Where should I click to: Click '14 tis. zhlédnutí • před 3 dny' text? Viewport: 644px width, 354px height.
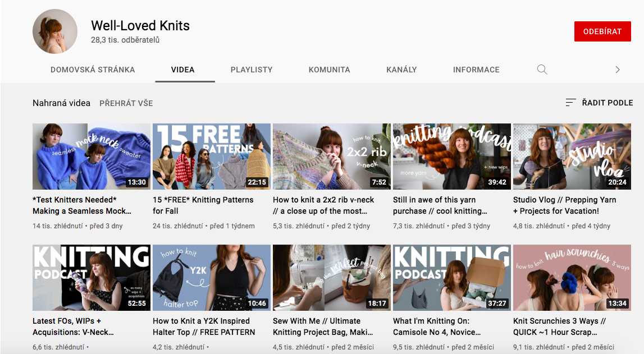pos(77,226)
